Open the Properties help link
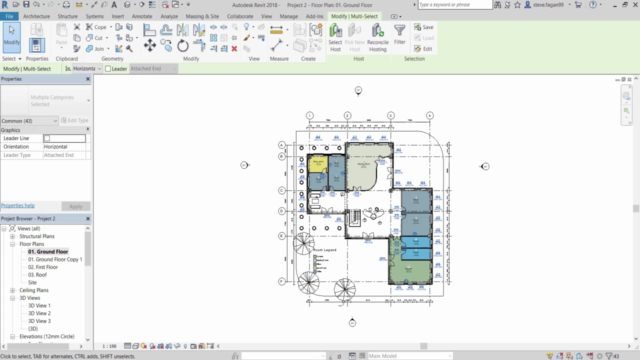 pos(18,206)
